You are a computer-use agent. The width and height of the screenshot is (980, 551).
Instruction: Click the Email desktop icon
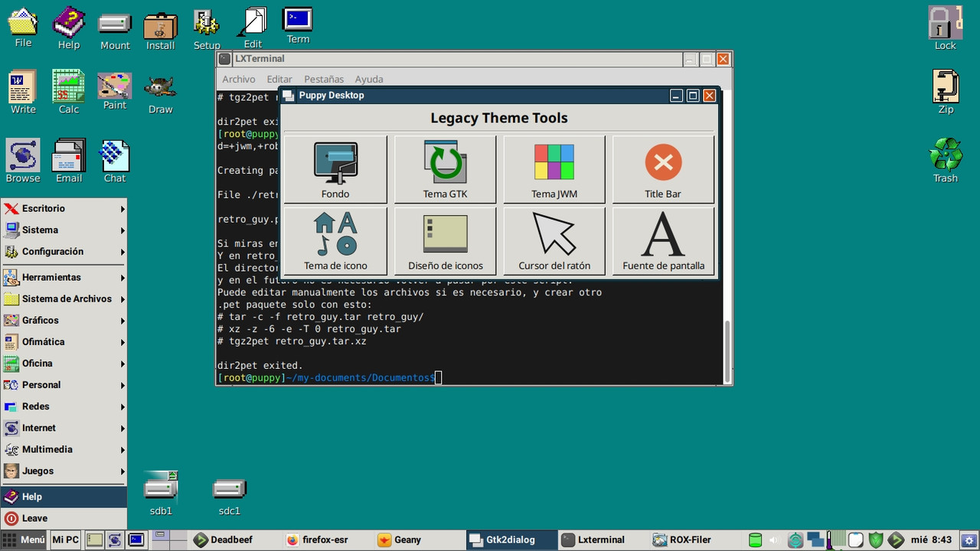69,161
